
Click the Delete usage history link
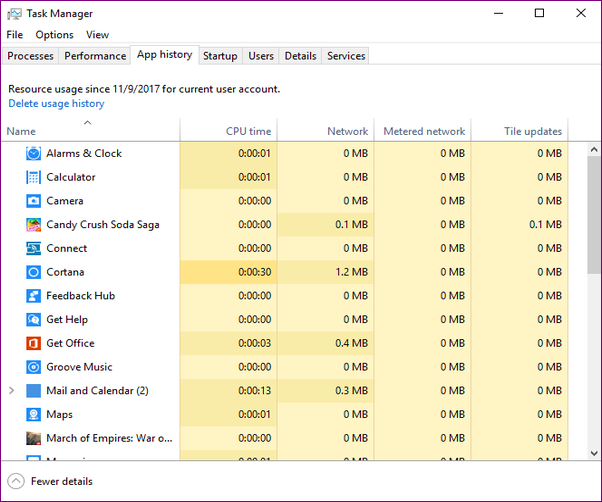click(56, 103)
